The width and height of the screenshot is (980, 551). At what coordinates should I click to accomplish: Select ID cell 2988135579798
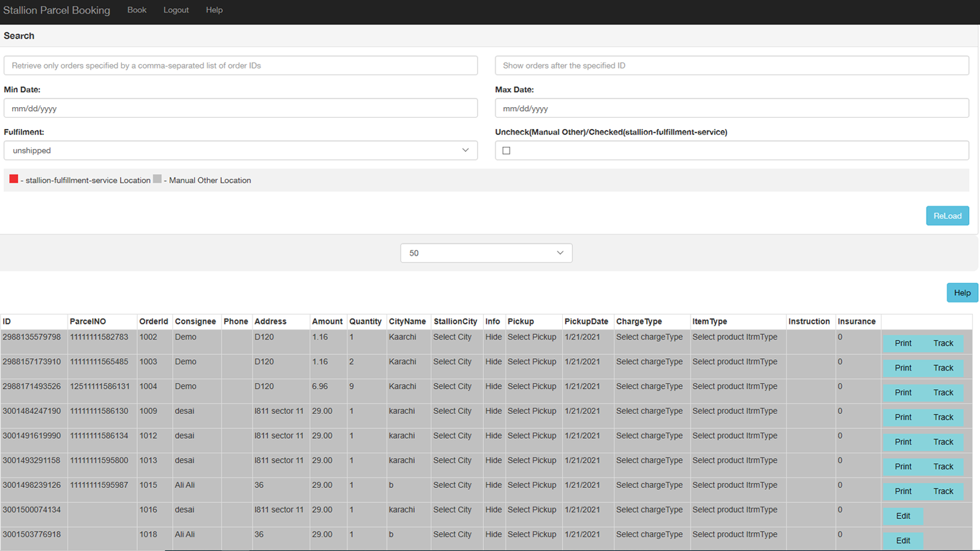pyautogui.click(x=32, y=337)
